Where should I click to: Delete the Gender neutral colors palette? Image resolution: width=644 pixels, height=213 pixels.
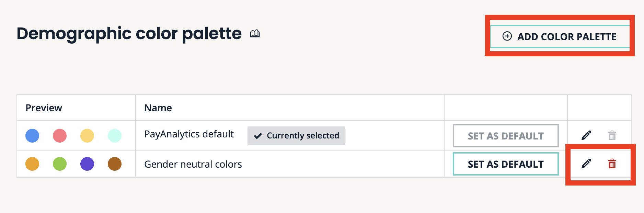pos(612,164)
